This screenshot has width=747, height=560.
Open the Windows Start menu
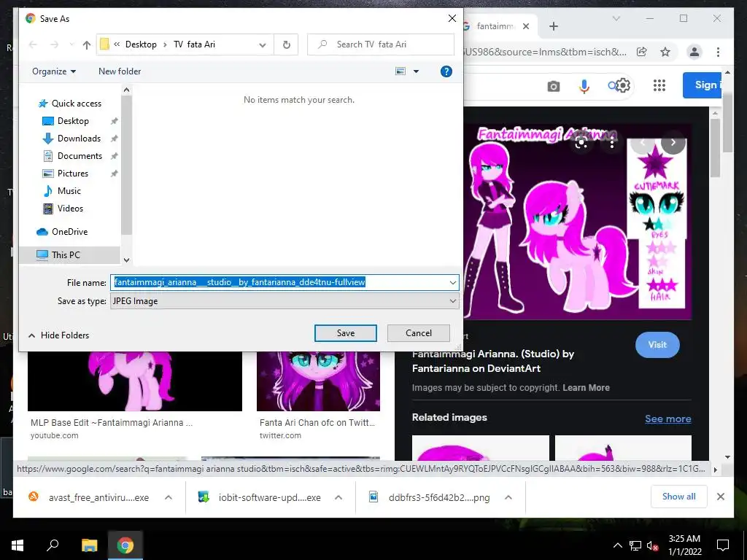[x=18, y=545]
